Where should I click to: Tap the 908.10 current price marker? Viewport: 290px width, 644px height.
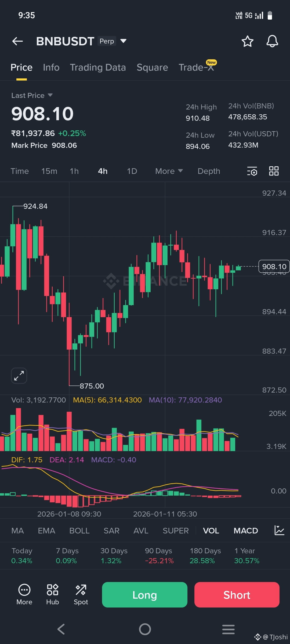[274, 266]
